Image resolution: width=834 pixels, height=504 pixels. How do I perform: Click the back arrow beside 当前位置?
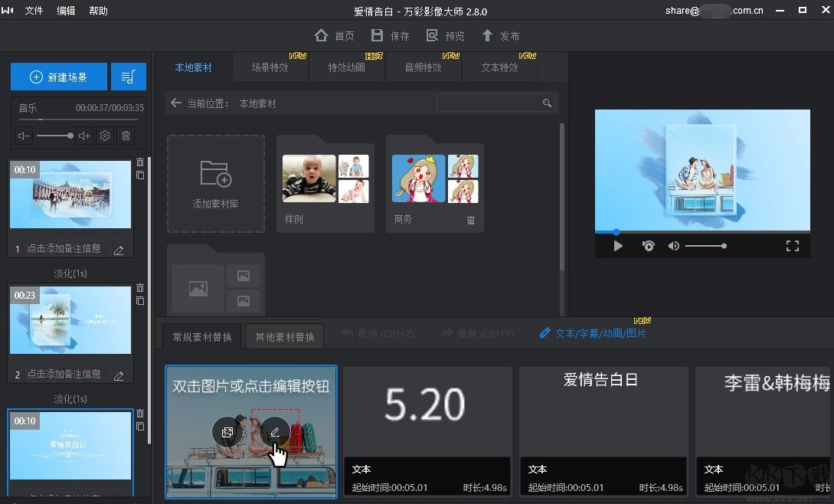click(x=175, y=103)
